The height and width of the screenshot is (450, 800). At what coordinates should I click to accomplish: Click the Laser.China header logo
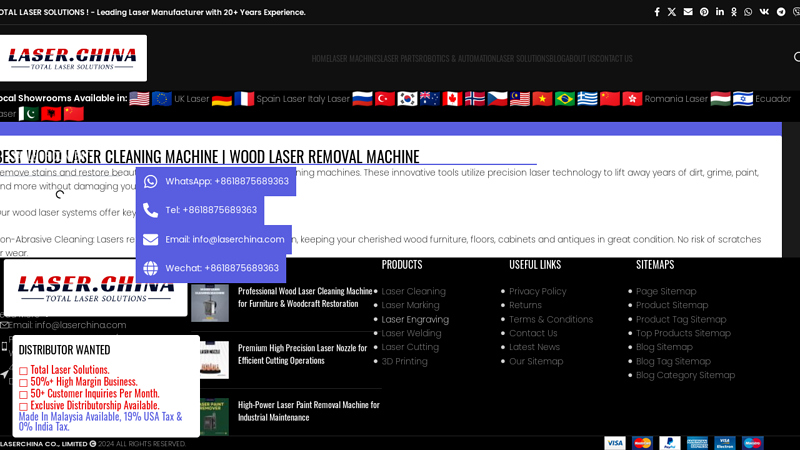coord(73,58)
